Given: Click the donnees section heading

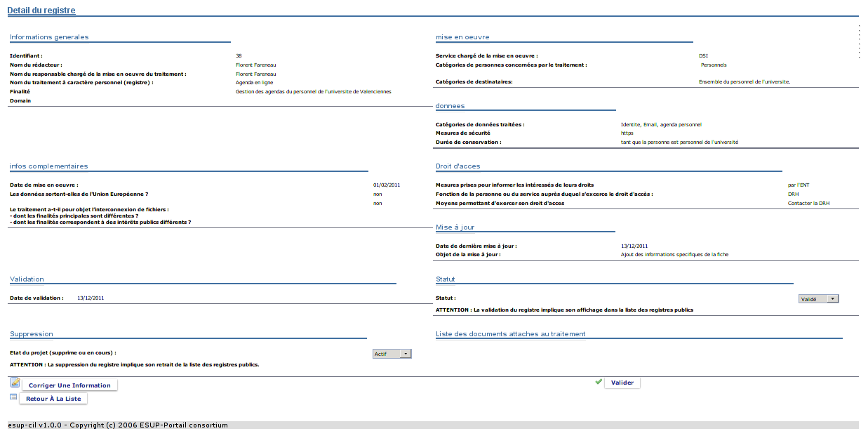Looking at the screenshot, I should tap(450, 106).
